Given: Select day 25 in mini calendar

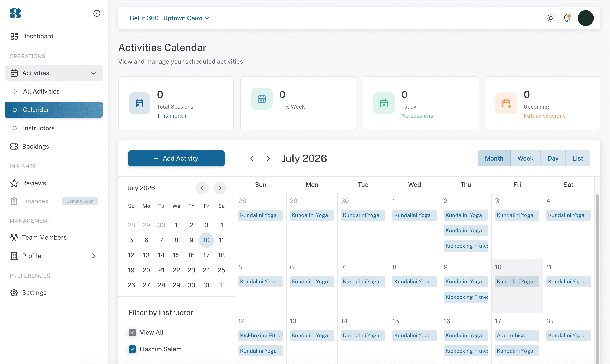Looking at the screenshot, I should click(x=221, y=270).
